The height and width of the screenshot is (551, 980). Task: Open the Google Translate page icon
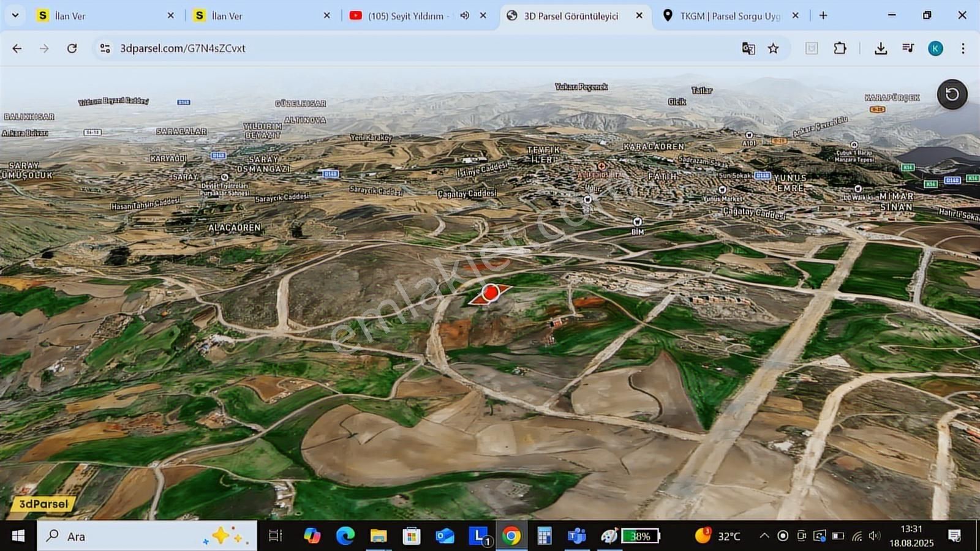(x=748, y=48)
